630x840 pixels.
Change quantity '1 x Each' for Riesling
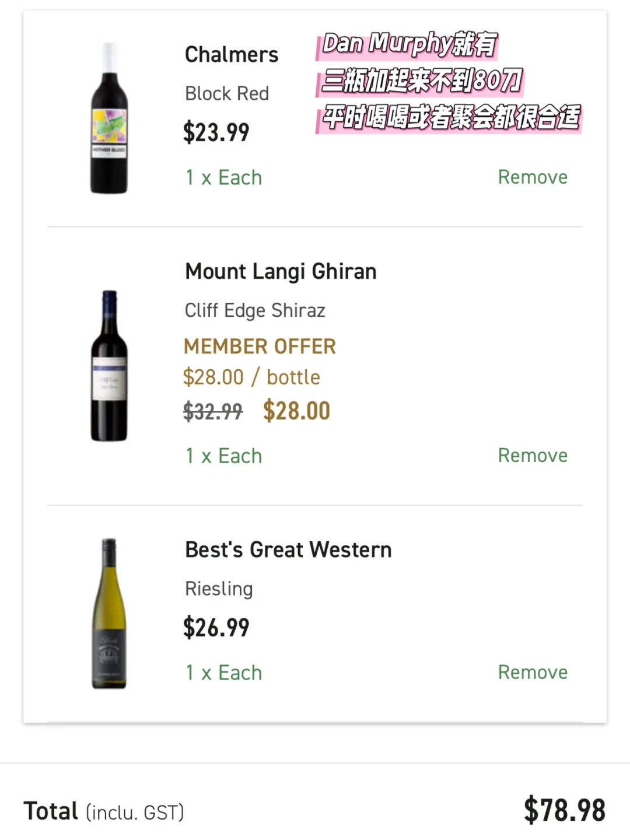223,673
